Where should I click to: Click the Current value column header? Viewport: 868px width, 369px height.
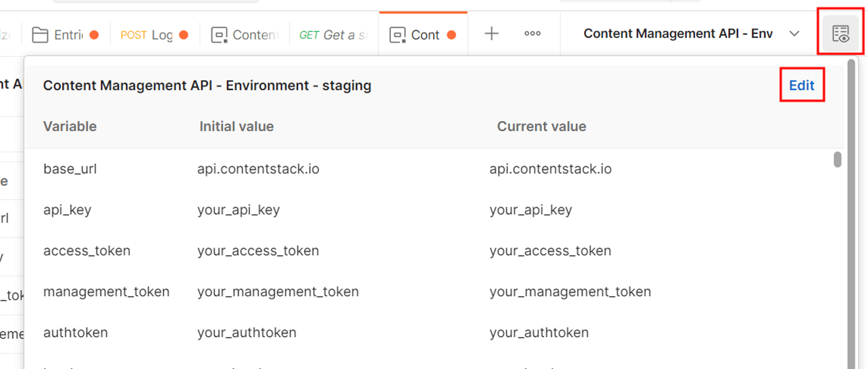coord(542,127)
